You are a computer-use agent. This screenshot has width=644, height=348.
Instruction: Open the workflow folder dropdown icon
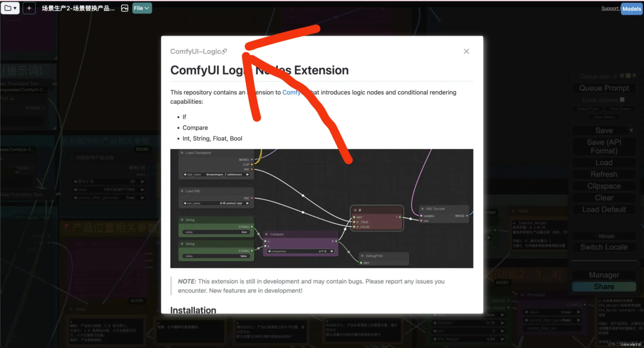click(10, 8)
